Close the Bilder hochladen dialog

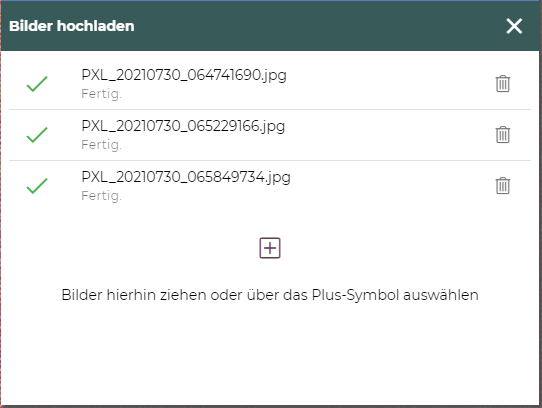[514, 26]
